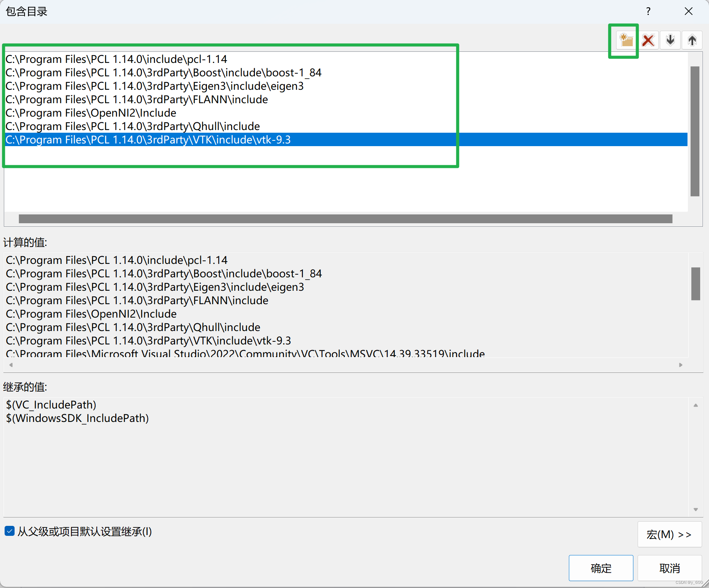Move selected line up with arrow icon
This screenshot has width=709, height=588.
692,40
